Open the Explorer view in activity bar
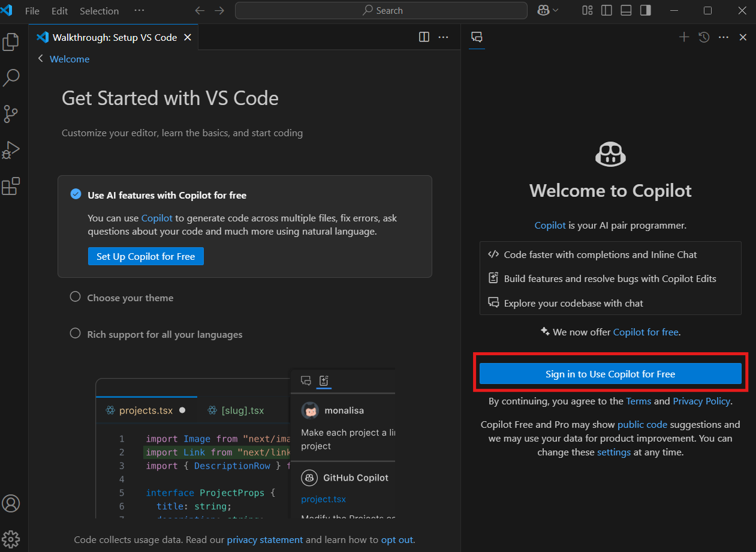Viewport: 756px width, 552px height. 11,41
